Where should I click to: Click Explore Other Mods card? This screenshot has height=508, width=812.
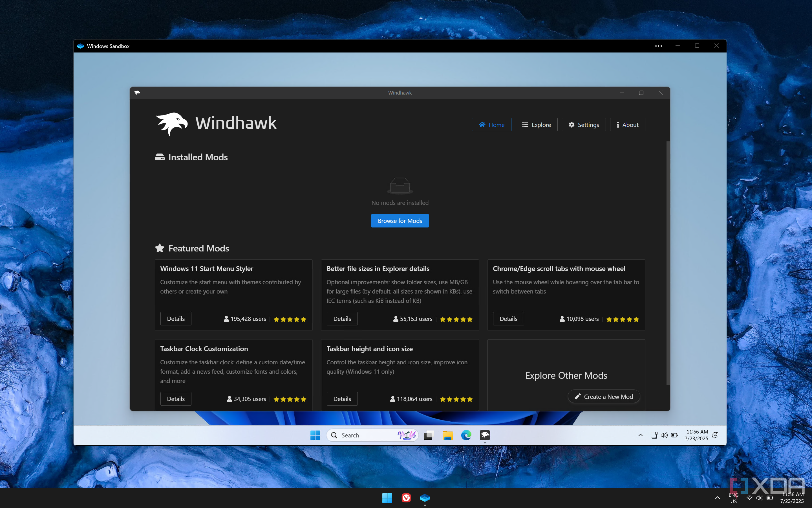coord(566,375)
